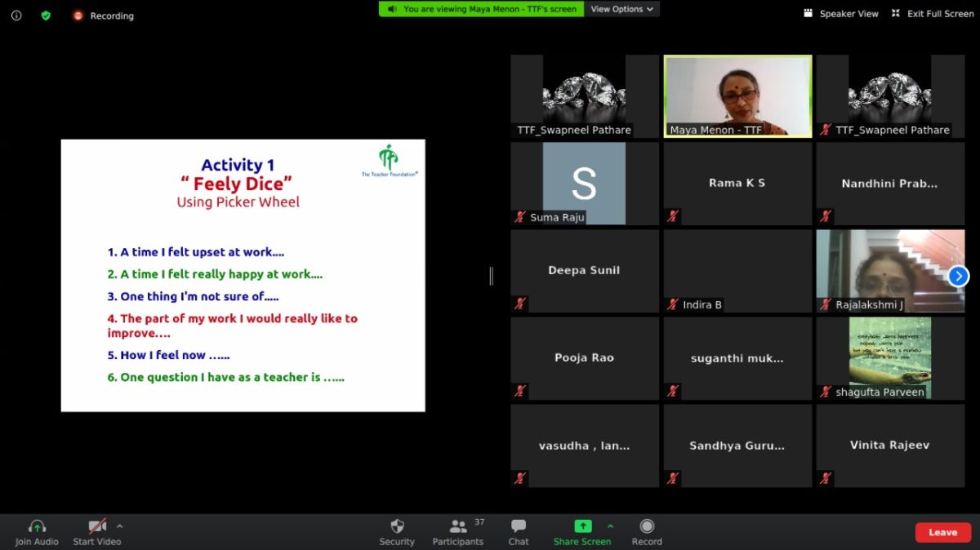Leave the meeting
Image resolution: width=980 pixels, height=550 pixels.
942,532
